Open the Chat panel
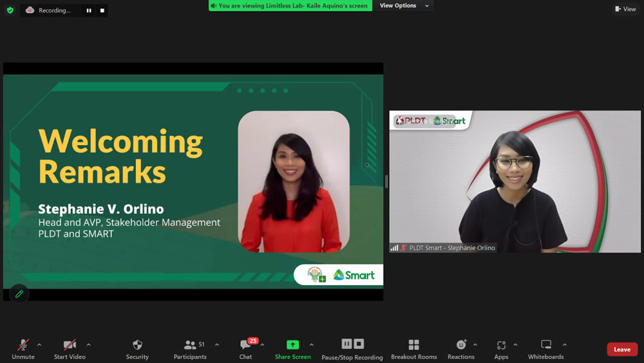Viewport: 644px width, 363px height. [245, 349]
